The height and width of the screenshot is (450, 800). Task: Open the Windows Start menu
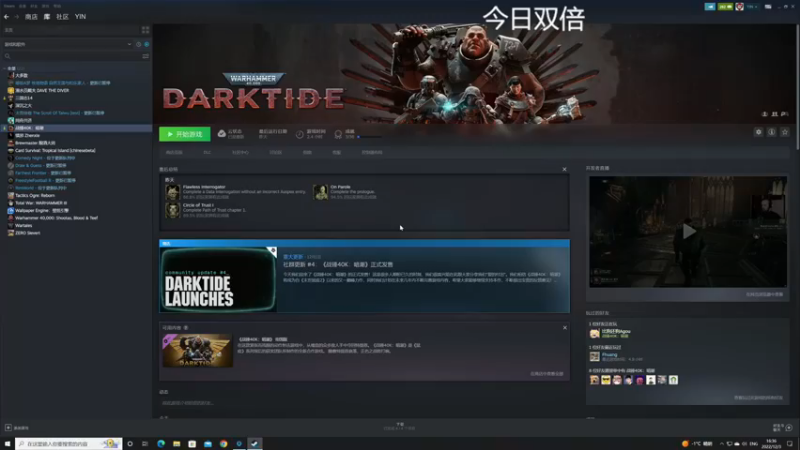(x=7, y=444)
